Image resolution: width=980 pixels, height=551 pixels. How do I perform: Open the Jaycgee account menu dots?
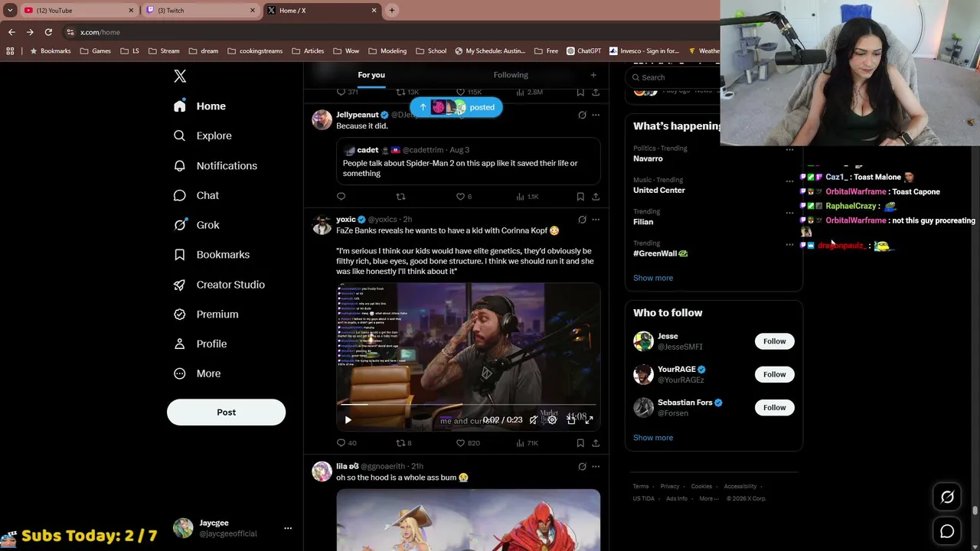(288, 528)
